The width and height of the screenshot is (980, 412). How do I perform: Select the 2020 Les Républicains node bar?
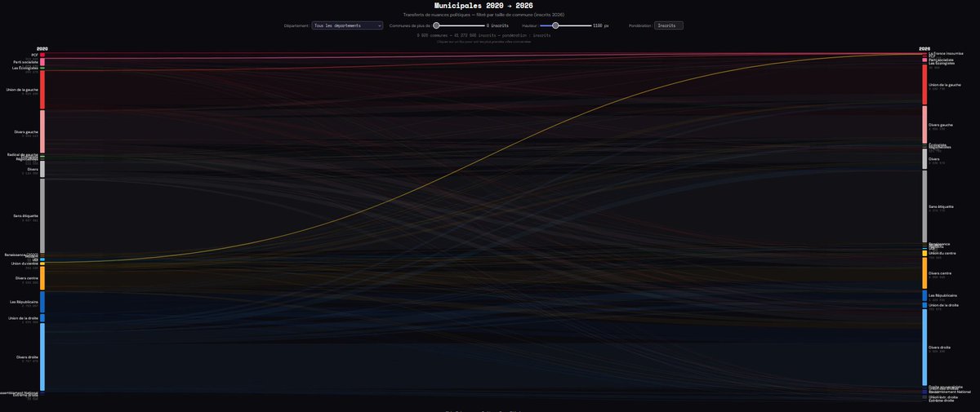pyautogui.click(x=42, y=302)
